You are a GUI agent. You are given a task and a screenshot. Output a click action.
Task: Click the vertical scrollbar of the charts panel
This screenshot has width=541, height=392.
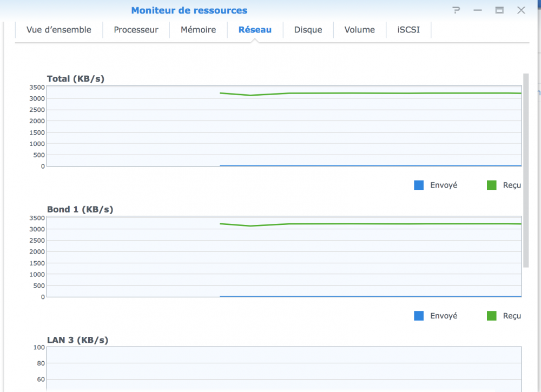[526, 170]
